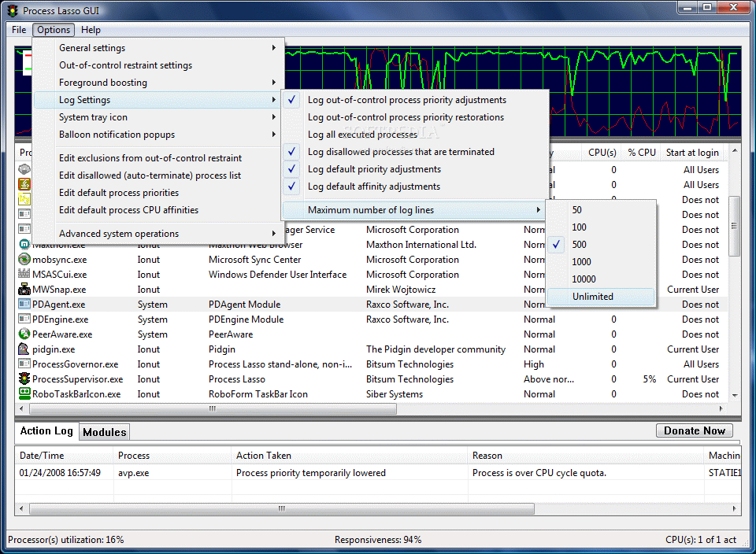Screen dimensions: 756x554
Task: Expand Log Settings submenu
Action: (157, 100)
